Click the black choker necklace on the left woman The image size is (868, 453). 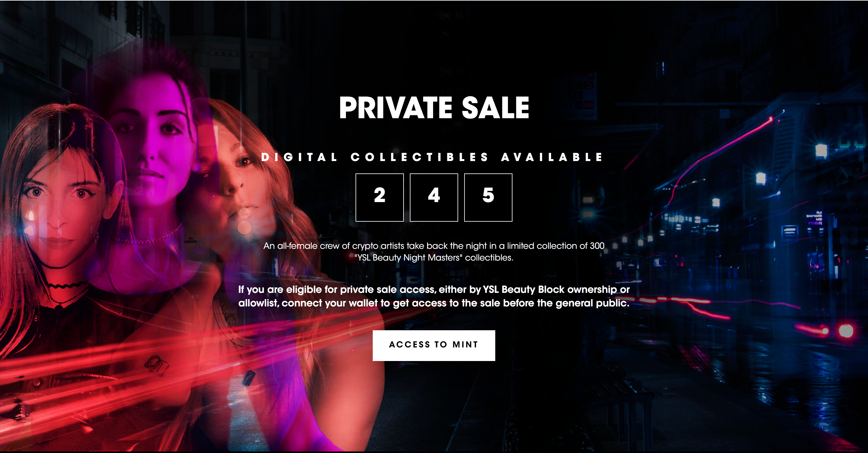point(67,286)
